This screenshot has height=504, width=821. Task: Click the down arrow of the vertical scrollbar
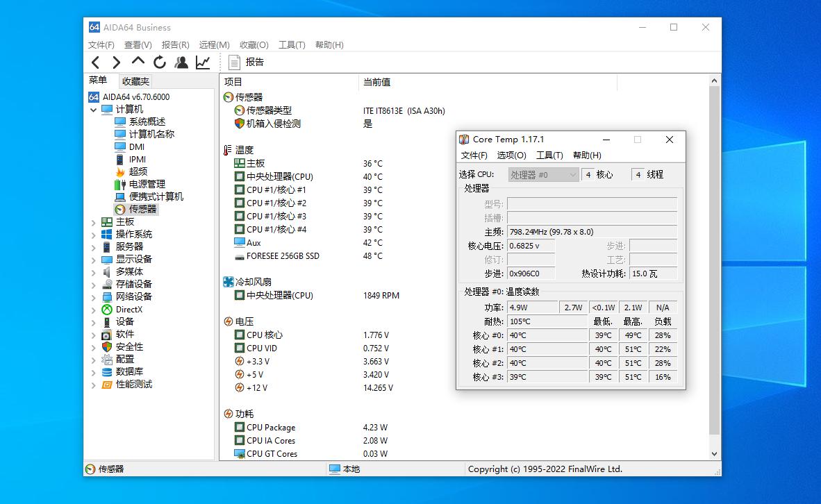click(x=714, y=453)
